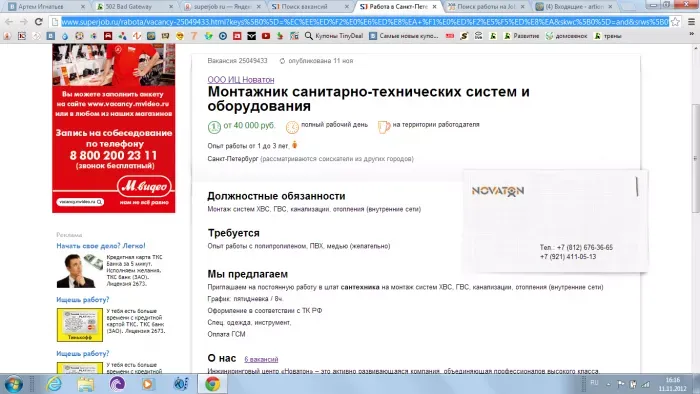Click the page vertical scrollbar thumb
This screenshot has height=394, width=700.
point(696,158)
